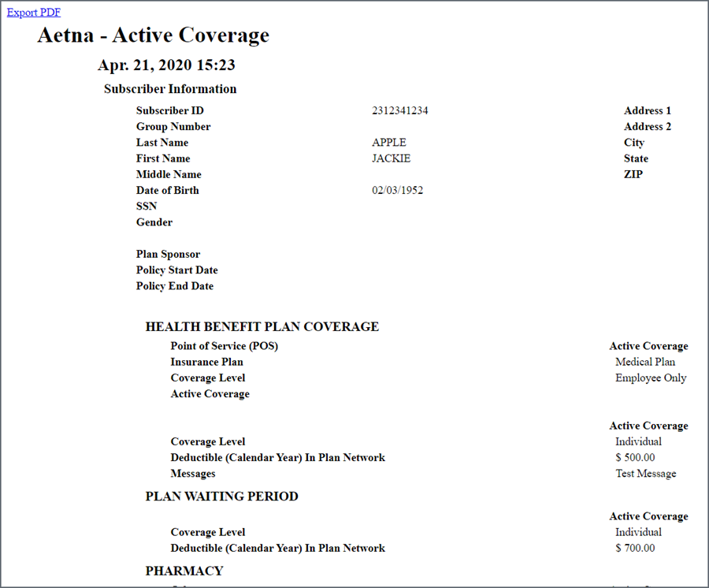Select the 'Subscriber ID' label
This screenshot has height=588, width=709.
(x=170, y=110)
